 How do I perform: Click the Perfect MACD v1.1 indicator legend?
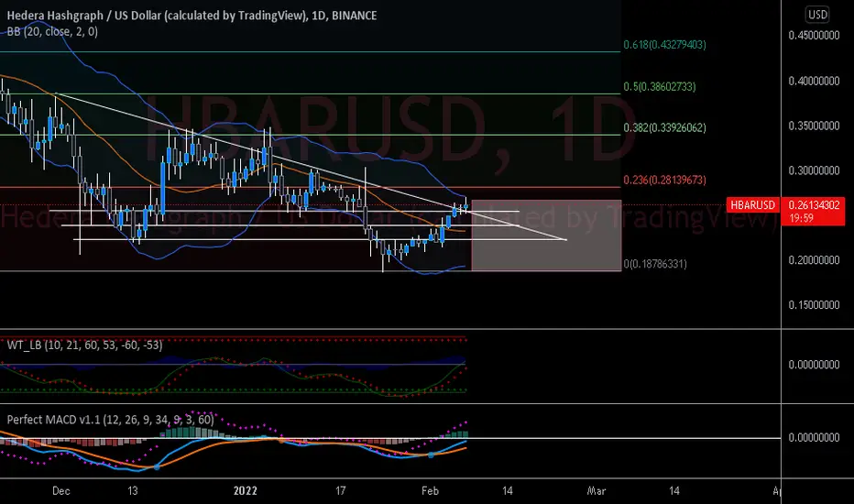[110, 420]
